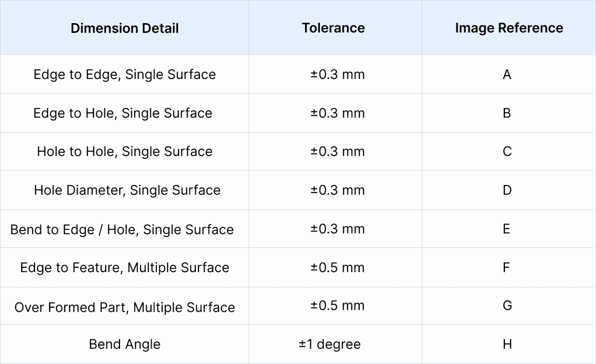This screenshot has height=364, width=596.
Task: Click the Tolerance column header
Action: pyautogui.click(x=333, y=28)
